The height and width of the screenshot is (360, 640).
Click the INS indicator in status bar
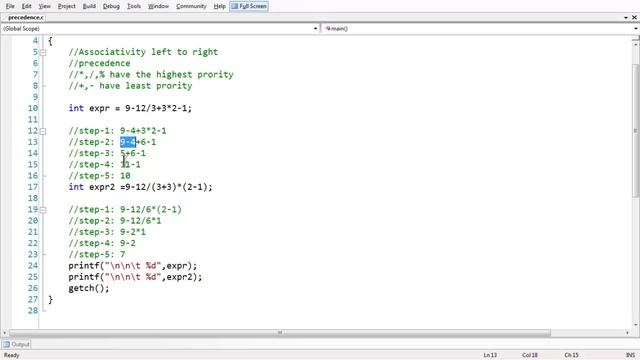[x=631, y=355]
